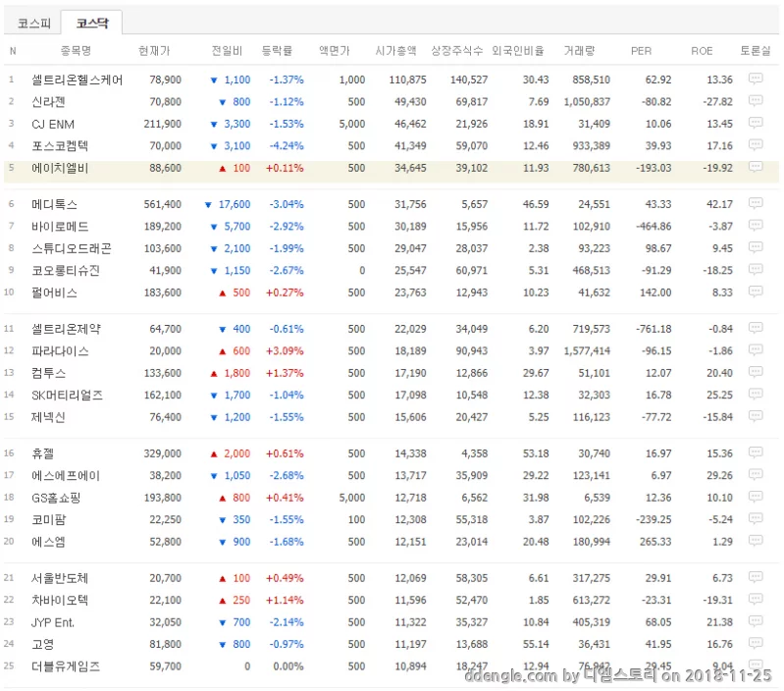Viewport: 784px width, 691px height.
Task: Open discussion icon for 메디톡스 row
Action: tap(756, 203)
